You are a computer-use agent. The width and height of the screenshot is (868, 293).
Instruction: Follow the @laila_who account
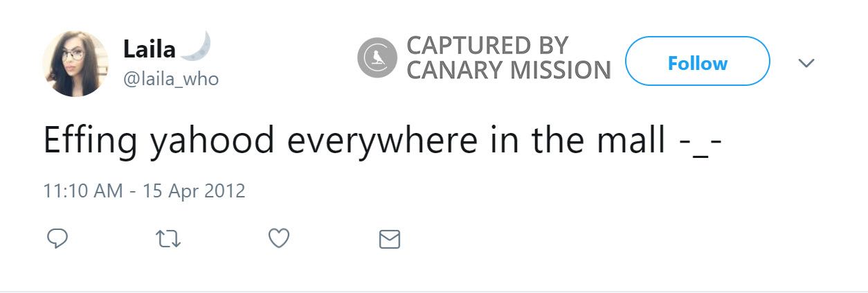point(697,63)
